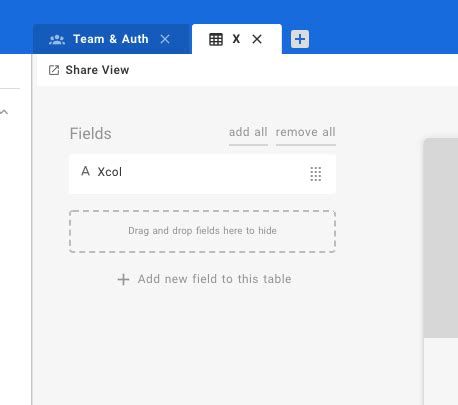Click the drag handle dots on Xcol
This screenshot has height=405, width=458.
point(316,174)
